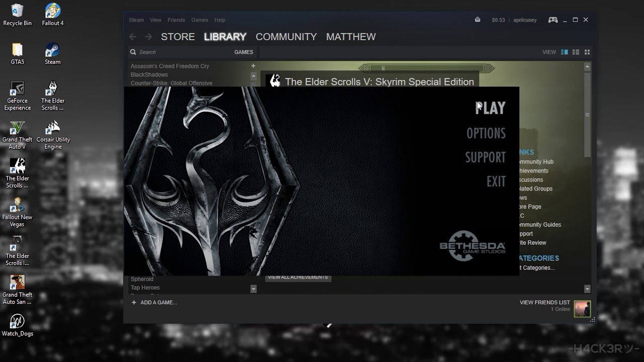The width and height of the screenshot is (644, 362).
Task: Click the Skyrim Special Edition title header
Action: tap(379, 81)
